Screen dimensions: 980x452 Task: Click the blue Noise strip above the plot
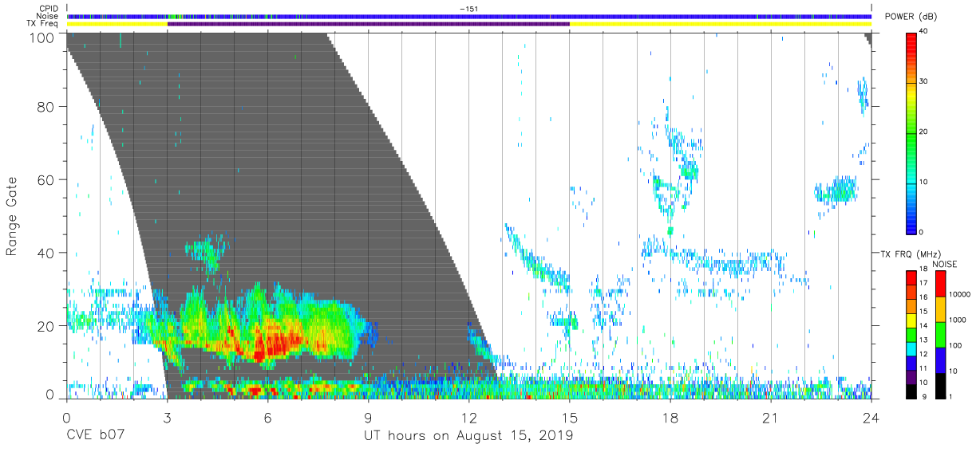(x=468, y=16)
